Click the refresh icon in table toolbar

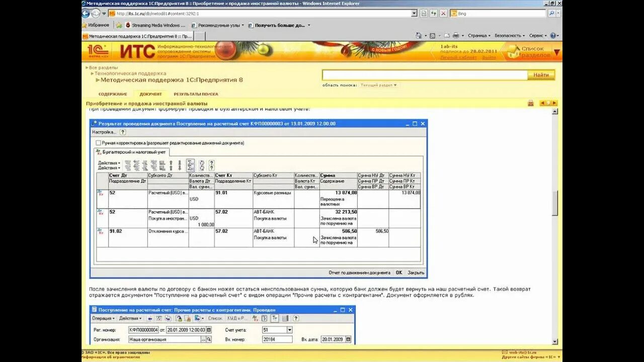(x=202, y=165)
